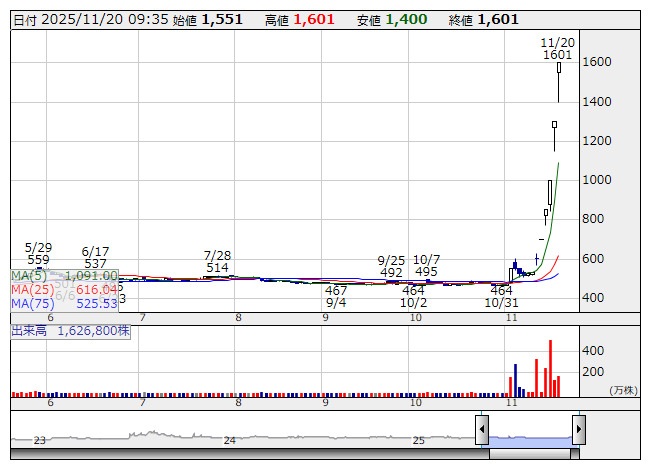Click the 高値 1,601 value in header

[x=314, y=20]
